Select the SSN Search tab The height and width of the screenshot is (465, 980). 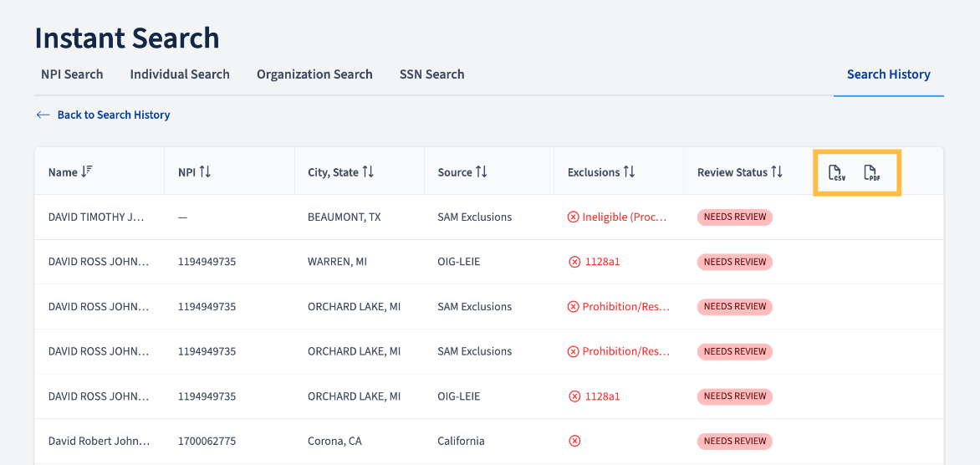coord(431,74)
